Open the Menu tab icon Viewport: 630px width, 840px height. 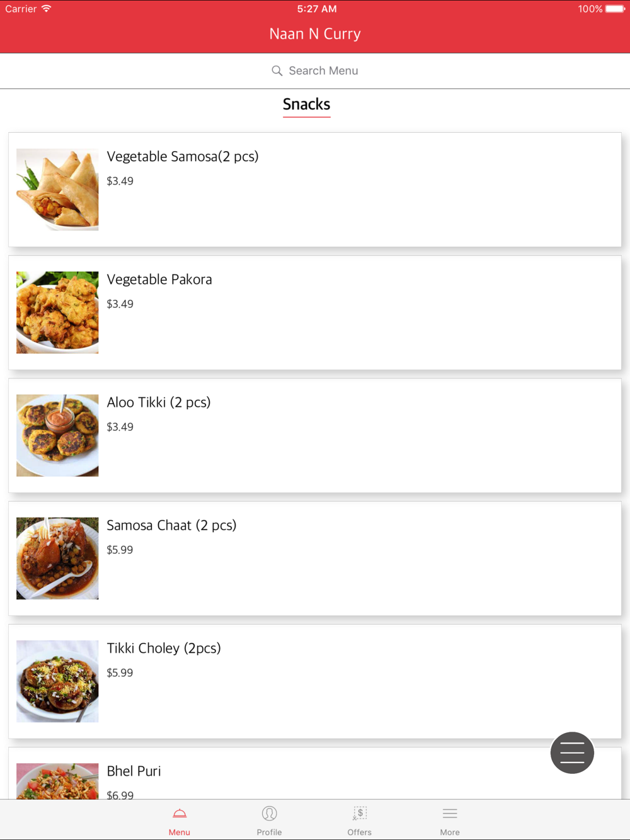(180, 814)
